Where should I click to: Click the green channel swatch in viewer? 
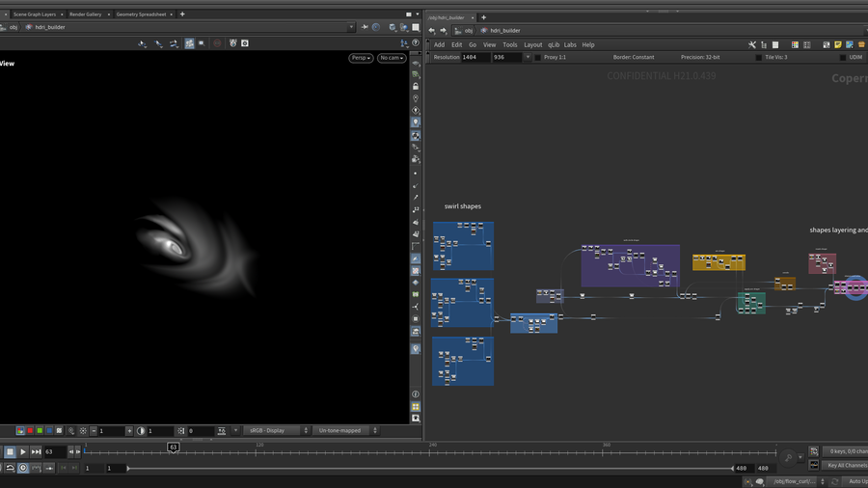40,431
